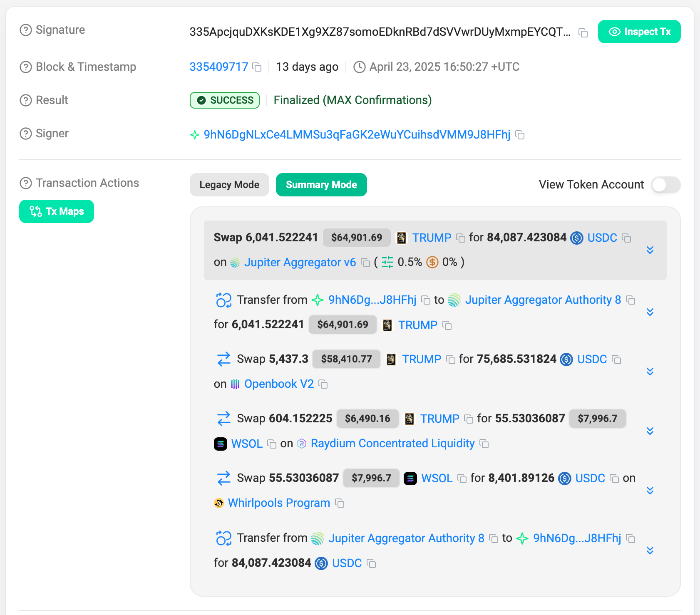Expand the Openbook V2 swap details
The width and height of the screenshot is (700, 615).
(x=650, y=372)
